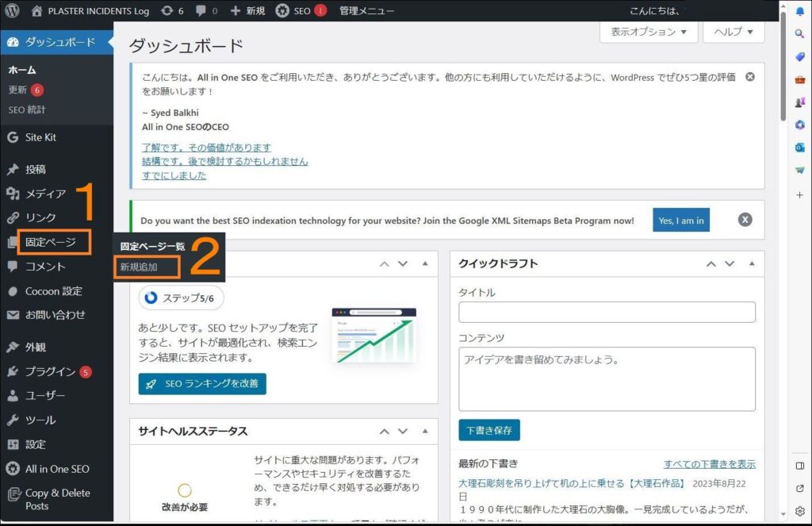
Task: Move クイックドラフト widget down
Action: tap(730, 263)
